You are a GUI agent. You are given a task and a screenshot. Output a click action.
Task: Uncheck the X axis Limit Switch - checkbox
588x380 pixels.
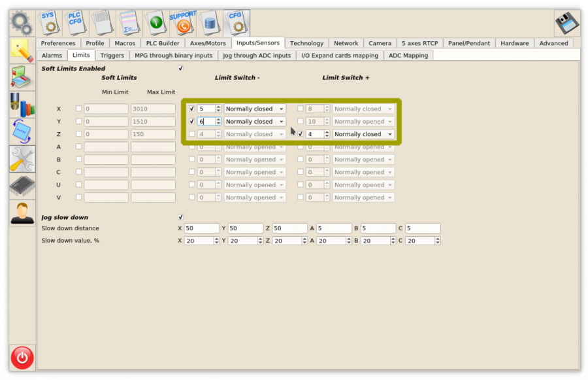point(191,109)
